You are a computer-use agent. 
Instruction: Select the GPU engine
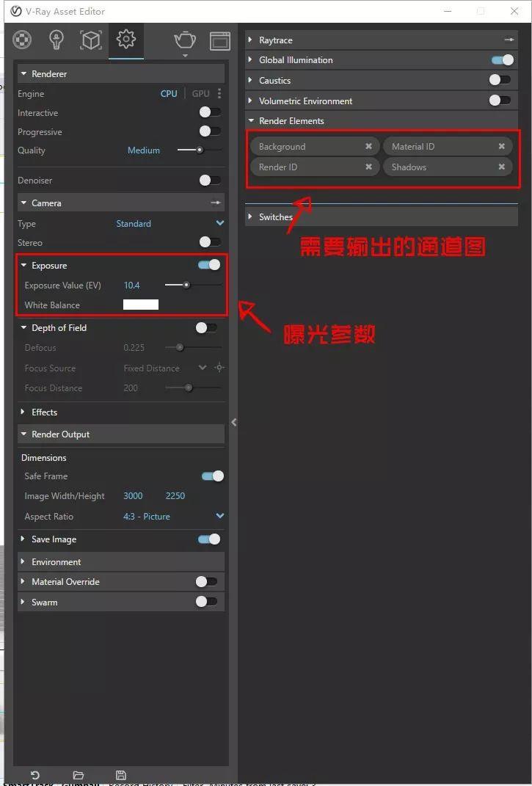[200, 94]
